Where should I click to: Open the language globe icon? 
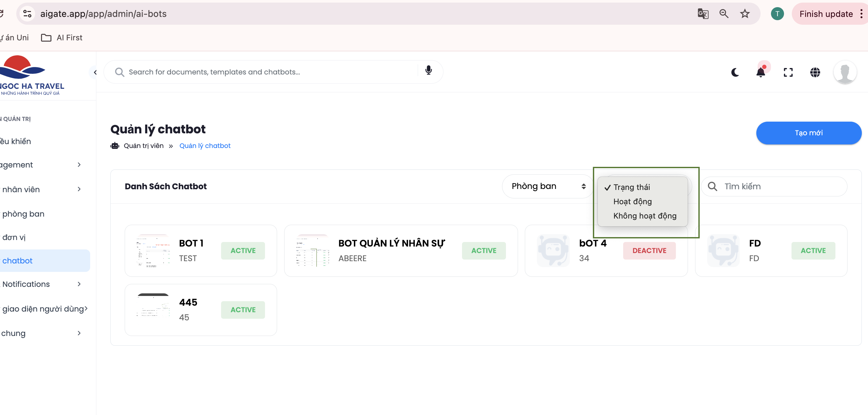click(x=815, y=72)
